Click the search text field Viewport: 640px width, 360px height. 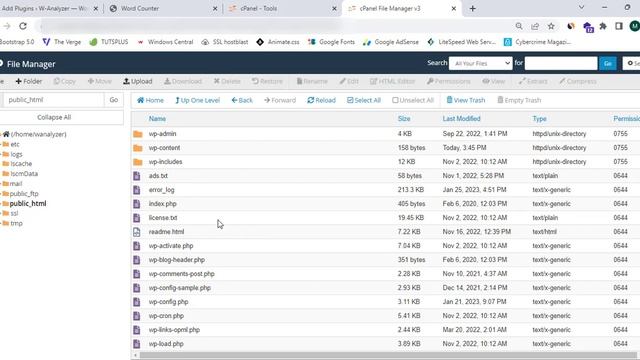pos(561,63)
